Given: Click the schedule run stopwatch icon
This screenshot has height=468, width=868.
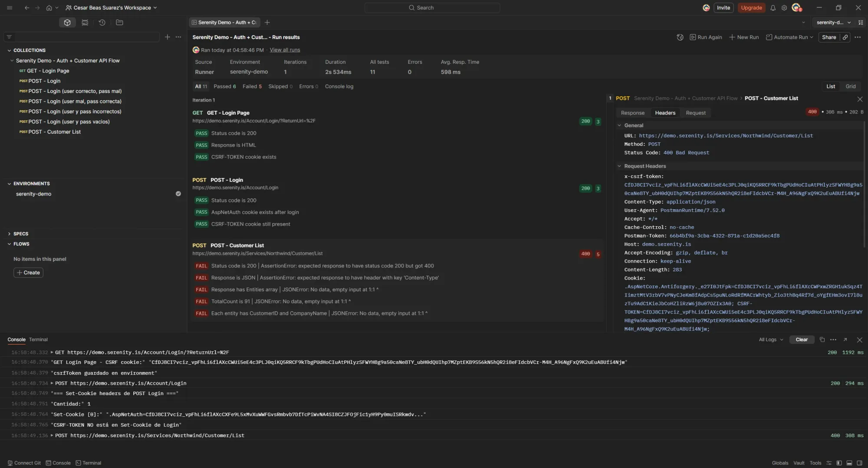Looking at the screenshot, I should point(680,37).
